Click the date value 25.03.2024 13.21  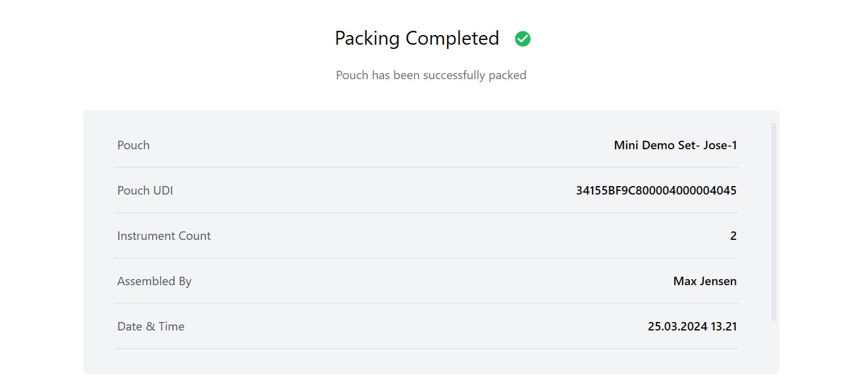point(692,326)
